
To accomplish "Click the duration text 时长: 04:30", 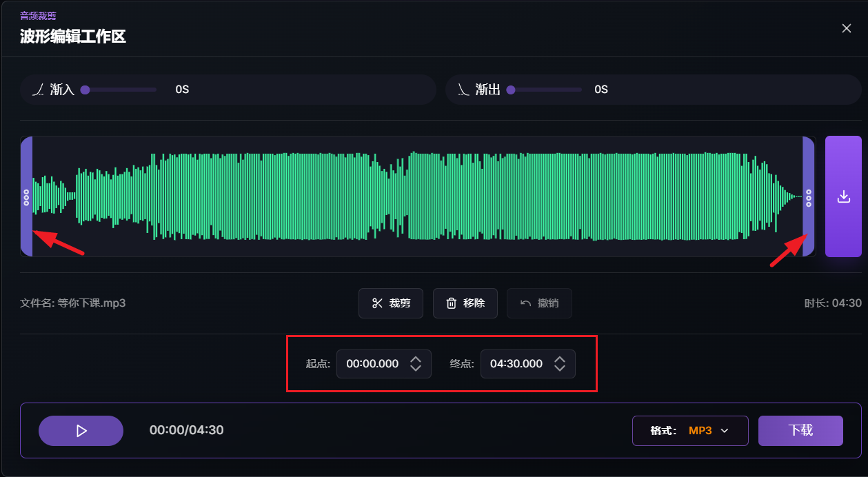I will click(833, 303).
